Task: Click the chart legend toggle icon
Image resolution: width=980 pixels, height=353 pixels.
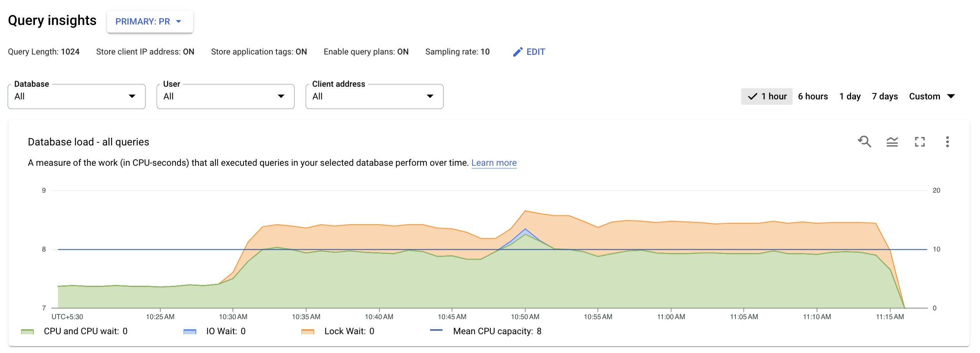Action: (892, 142)
